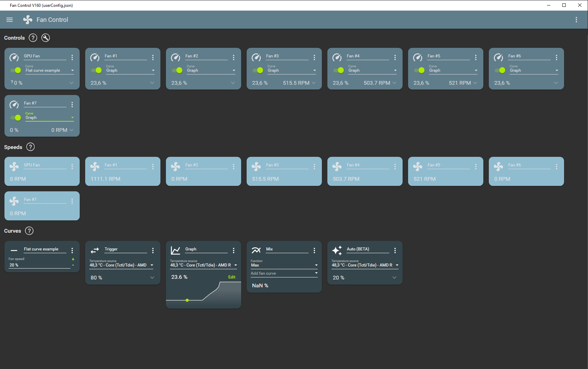Disable the Fan #7 control switch
This screenshot has height=369, width=588.
coord(16,118)
